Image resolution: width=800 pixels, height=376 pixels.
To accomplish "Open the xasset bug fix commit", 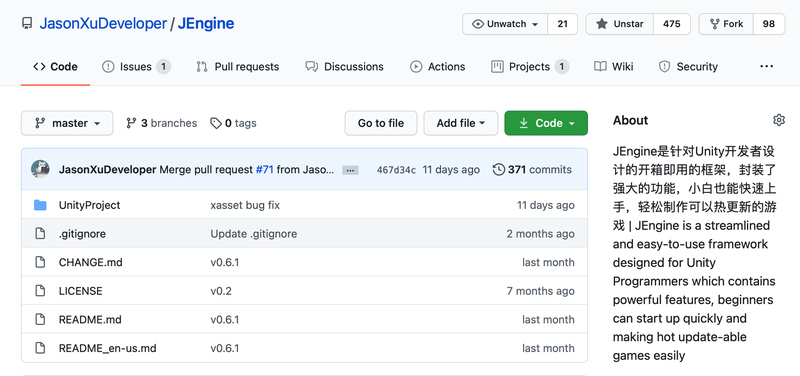I will point(245,205).
